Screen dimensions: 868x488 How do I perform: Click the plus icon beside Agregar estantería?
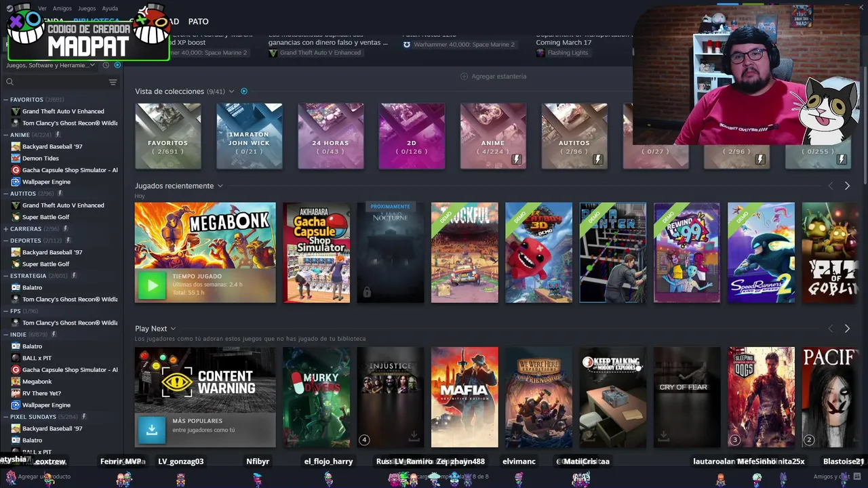(x=464, y=76)
